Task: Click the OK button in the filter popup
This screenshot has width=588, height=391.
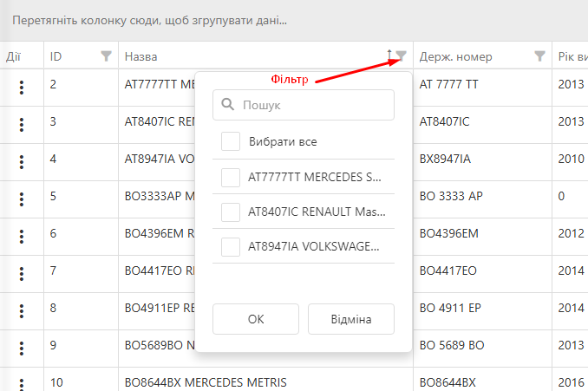Action: pos(256,319)
